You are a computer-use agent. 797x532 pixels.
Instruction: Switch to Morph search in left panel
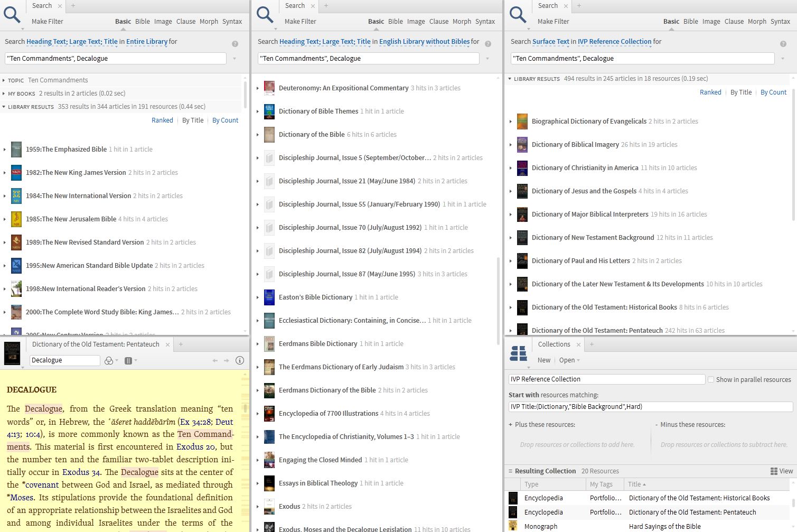point(209,22)
